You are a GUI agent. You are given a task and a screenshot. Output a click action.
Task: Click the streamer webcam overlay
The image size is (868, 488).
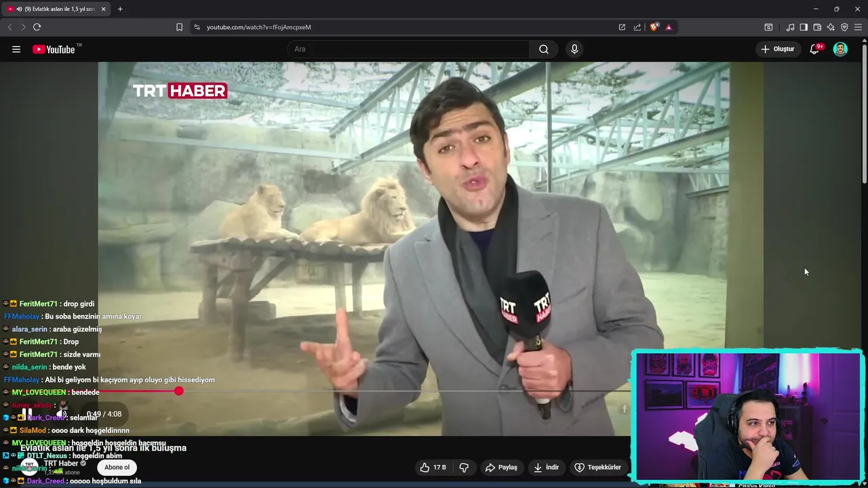[747, 416]
